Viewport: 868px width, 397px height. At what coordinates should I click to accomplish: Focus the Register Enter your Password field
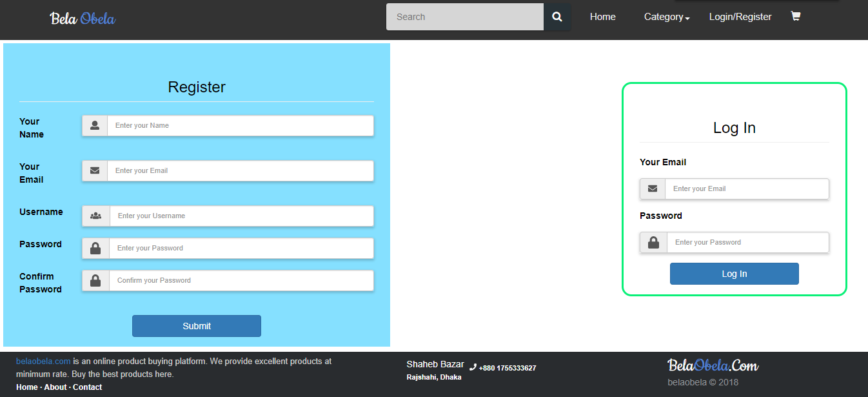point(242,248)
